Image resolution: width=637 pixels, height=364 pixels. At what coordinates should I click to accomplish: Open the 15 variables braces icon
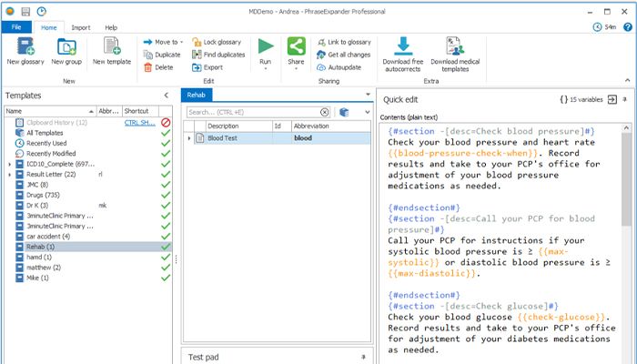click(563, 99)
